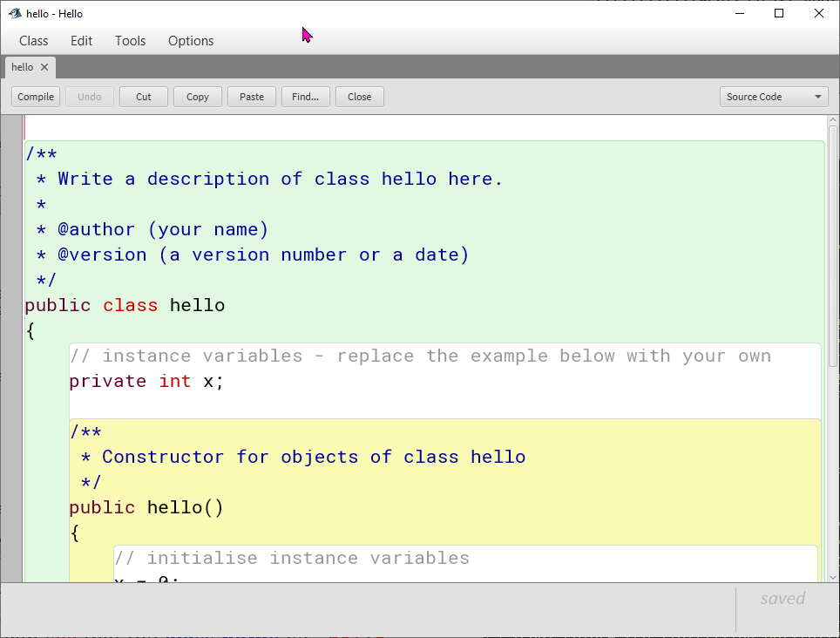Expand the Source Code view dropdown
This screenshot has height=638, width=840.
(774, 97)
